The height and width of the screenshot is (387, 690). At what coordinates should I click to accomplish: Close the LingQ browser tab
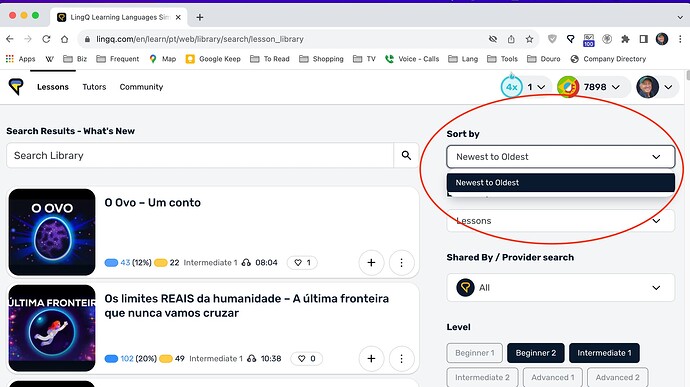click(178, 17)
